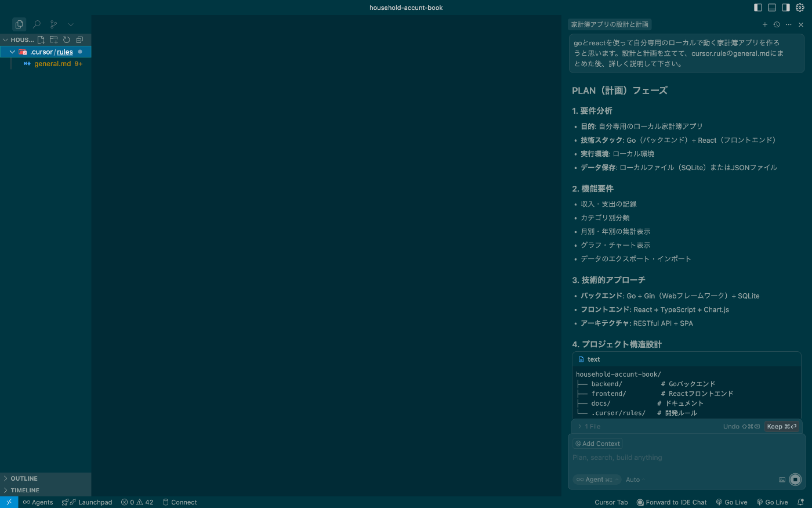
Task: Click household-accunt-book window title
Action: click(406, 8)
